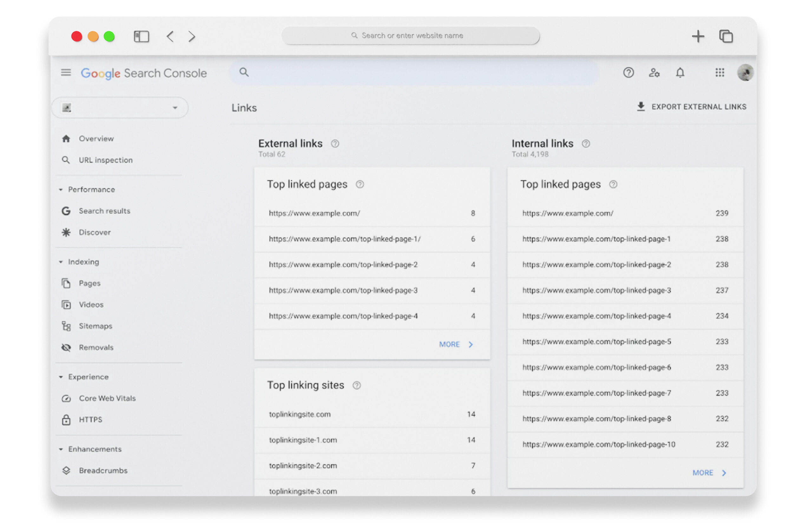Select external row top-linked-page-4
This screenshot has width=812, height=523.
[372, 316]
